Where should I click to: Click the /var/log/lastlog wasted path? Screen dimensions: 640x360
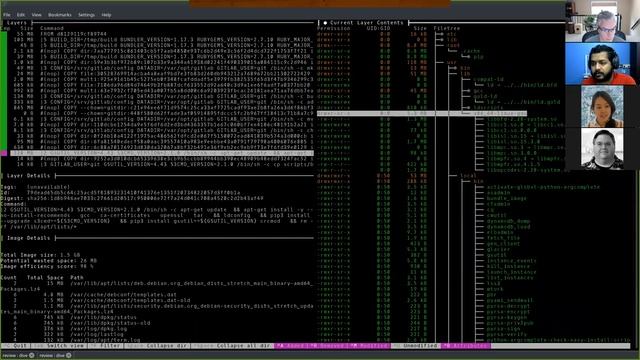click(x=98, y=334)
